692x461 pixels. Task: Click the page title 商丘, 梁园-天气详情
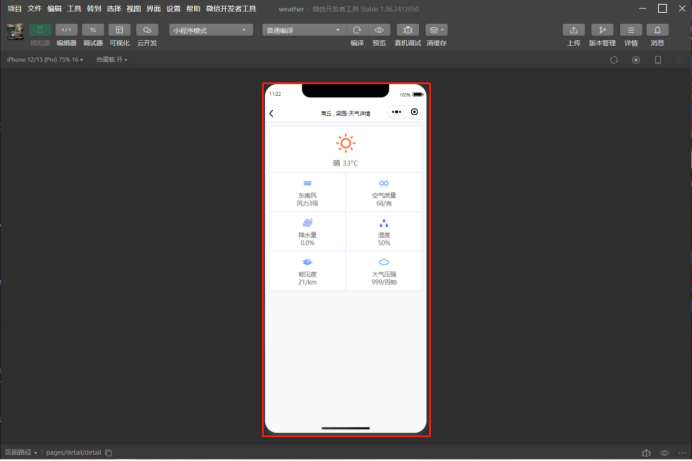coord(346,114)
